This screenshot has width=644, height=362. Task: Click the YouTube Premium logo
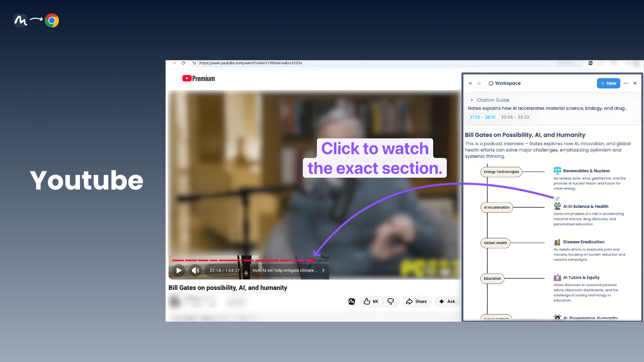pos(198,78)
